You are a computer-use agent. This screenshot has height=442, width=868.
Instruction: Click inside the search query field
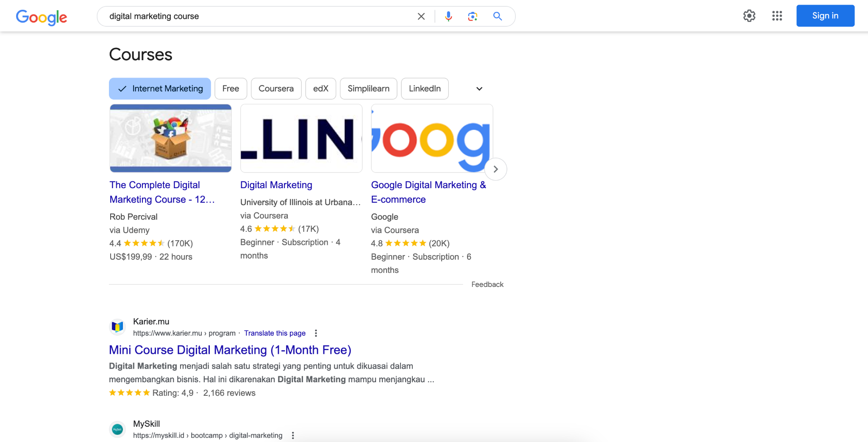click(x=259, y=17)
